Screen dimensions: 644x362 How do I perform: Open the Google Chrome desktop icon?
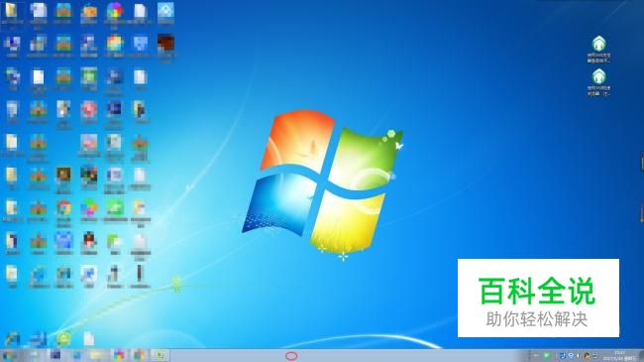coord(63,207)
